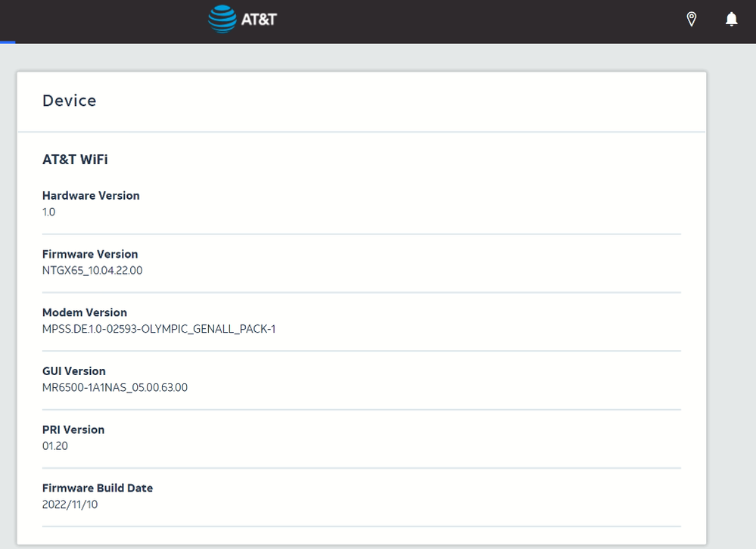756x549 pixels.
Task: Select the NTGX65_10.04.22.00 firmware value
Action: tap(92, 270)
